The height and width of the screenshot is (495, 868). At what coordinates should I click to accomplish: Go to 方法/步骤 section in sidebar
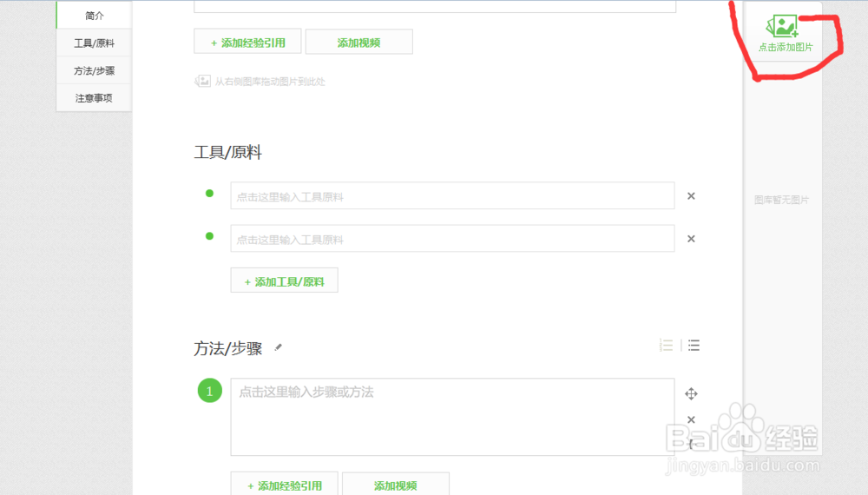pyautogui.click(x=94, y=71)
